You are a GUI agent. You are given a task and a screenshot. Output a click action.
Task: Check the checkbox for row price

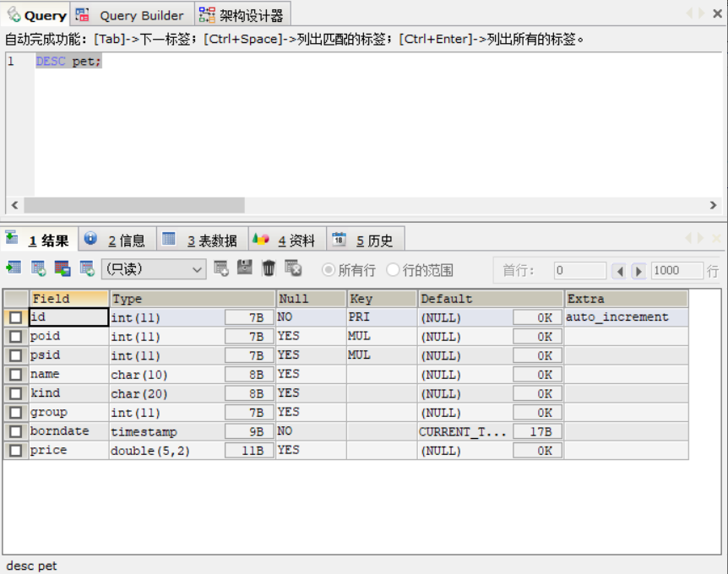15,451
